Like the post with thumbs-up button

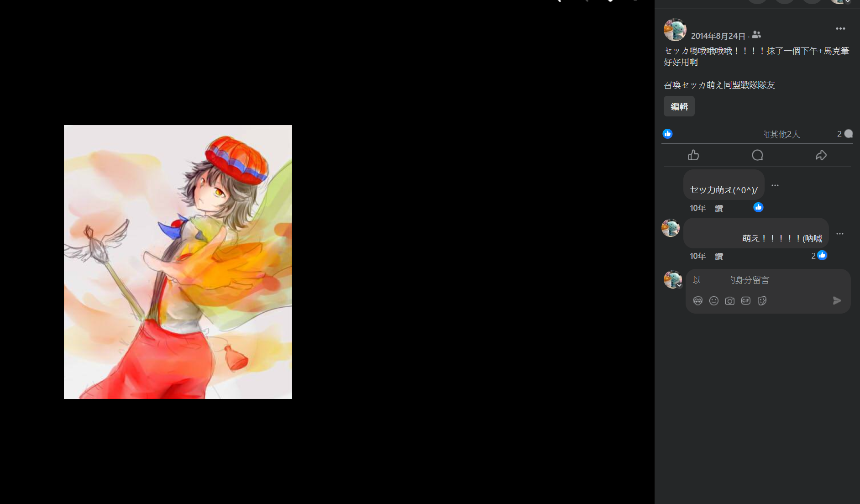(x=693, y=155)
